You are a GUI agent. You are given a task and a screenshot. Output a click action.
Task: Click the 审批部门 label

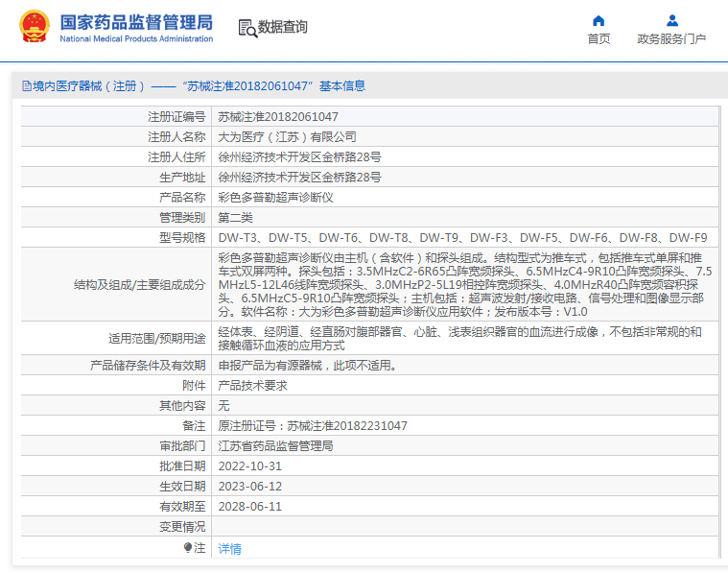pos(182,446)
